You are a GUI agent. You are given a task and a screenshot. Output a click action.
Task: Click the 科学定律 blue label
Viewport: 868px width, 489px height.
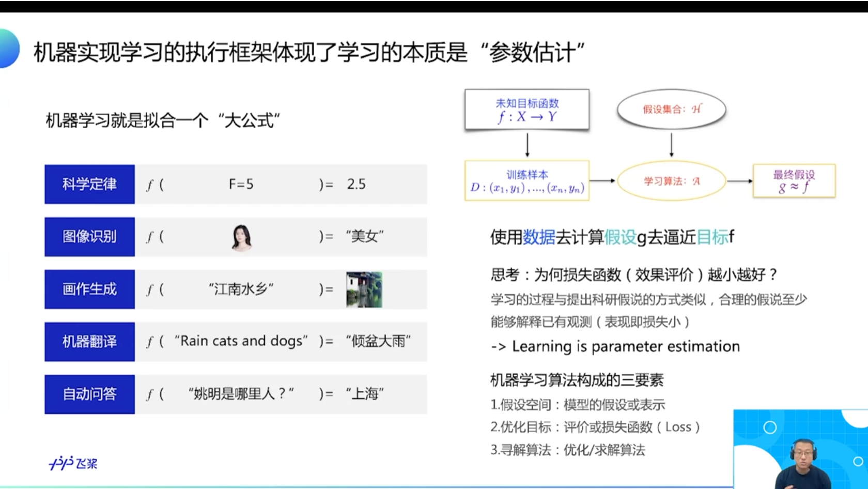[89, 184]
